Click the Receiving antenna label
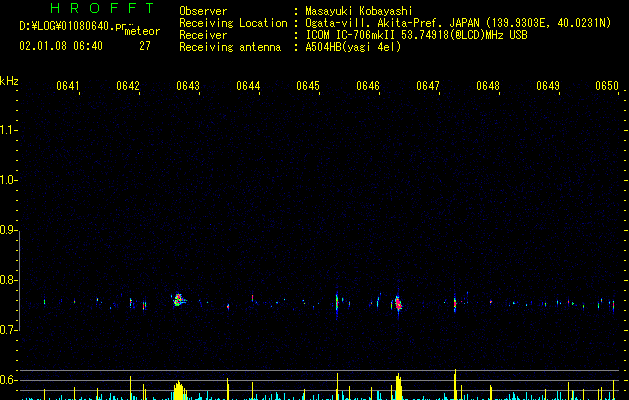 point(230,47)
